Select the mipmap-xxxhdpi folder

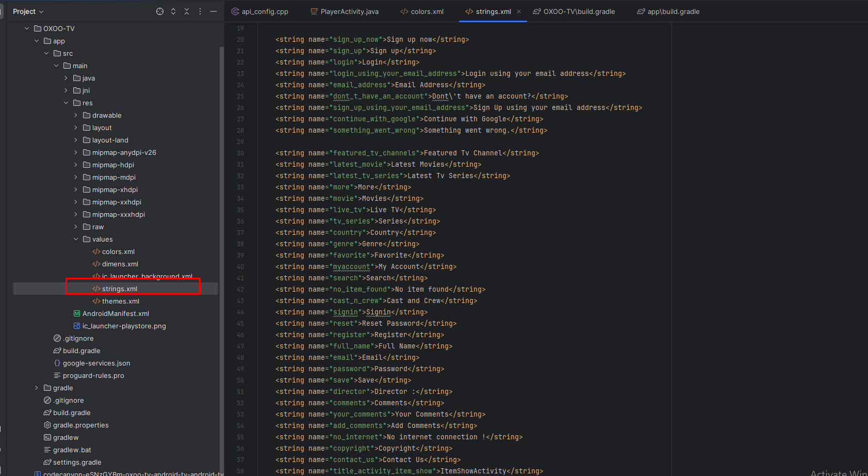pos(118,214)
